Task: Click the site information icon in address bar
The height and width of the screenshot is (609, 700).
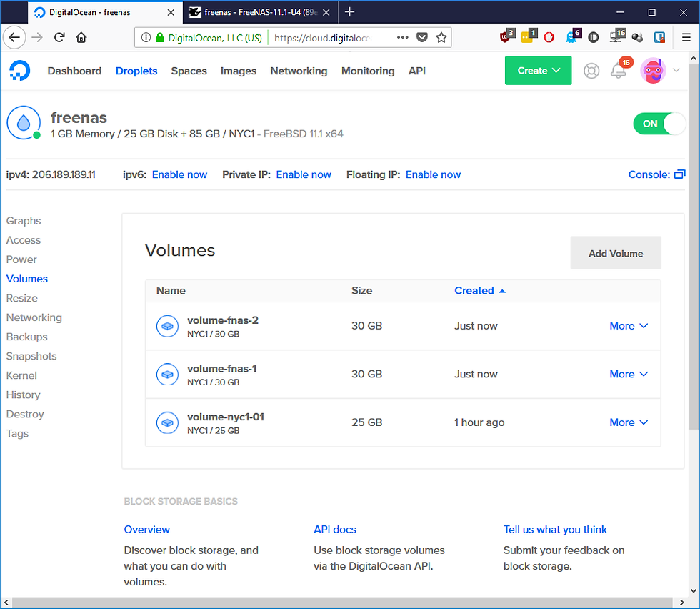Action: click(x=146, y=38)
